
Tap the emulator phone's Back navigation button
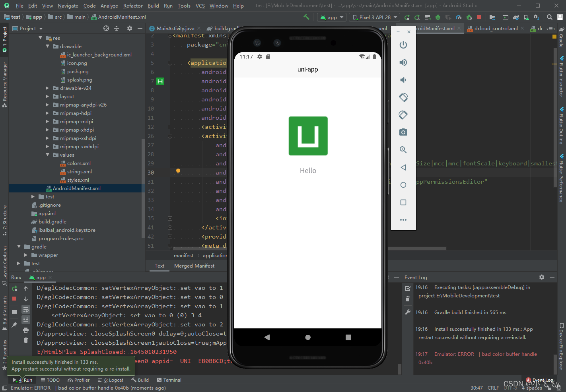(x=267, y=337)
